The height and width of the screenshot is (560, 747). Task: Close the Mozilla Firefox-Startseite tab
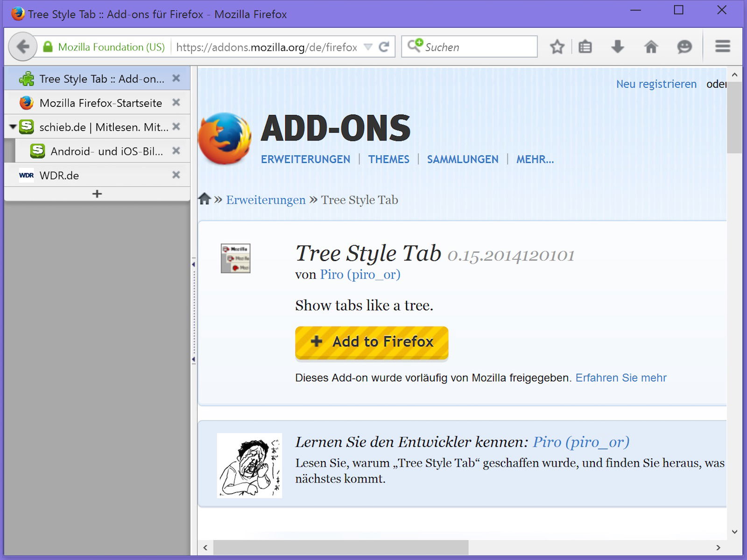[x=176, y=102]
